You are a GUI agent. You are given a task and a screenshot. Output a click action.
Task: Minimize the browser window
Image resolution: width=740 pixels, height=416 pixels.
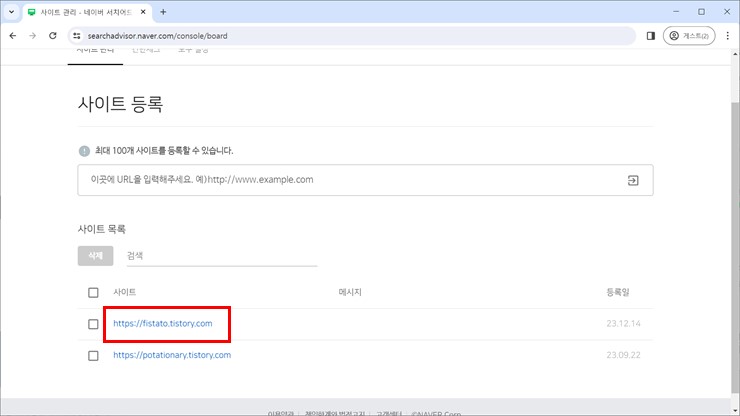pyautogui.click(x=676, y=12)
